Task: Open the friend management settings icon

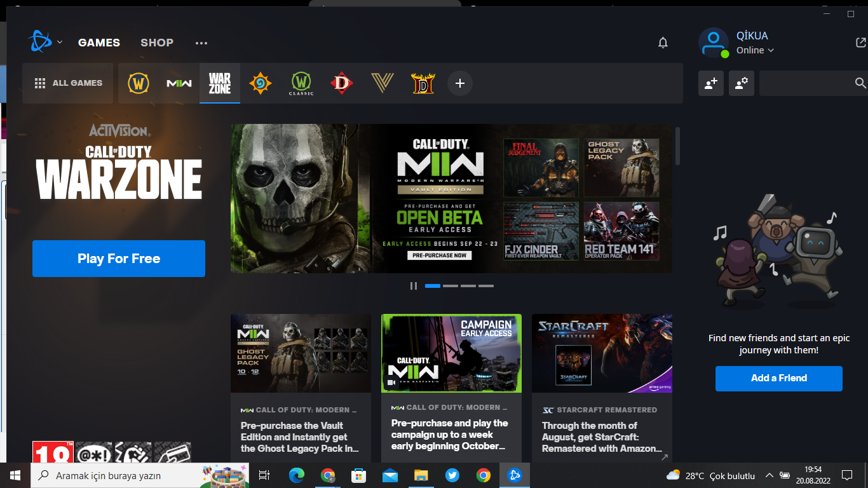Action: coord(742,83)
